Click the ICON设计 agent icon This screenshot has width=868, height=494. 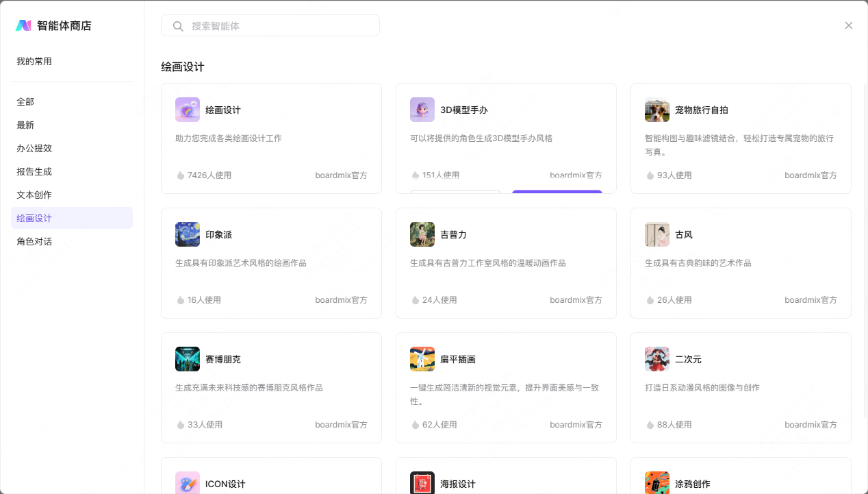click(188, 482)
